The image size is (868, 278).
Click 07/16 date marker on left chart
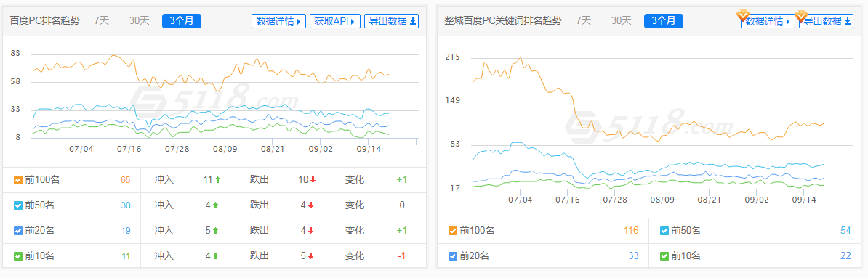[129, 149]
